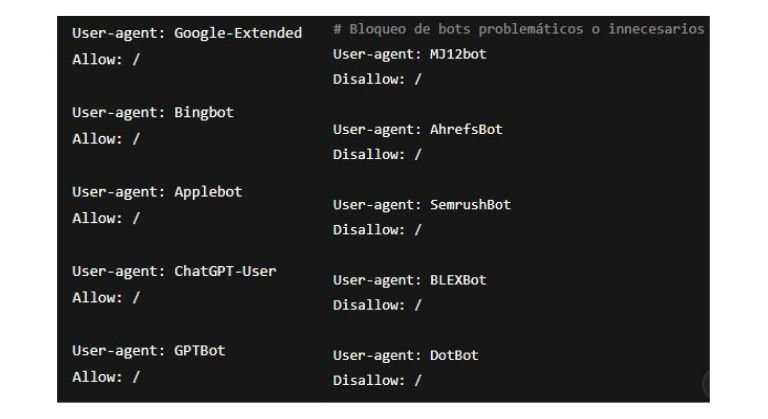
Task: Select the MJ12bot user-agent line
Action: pyautogui.click(x=409, y=54)
